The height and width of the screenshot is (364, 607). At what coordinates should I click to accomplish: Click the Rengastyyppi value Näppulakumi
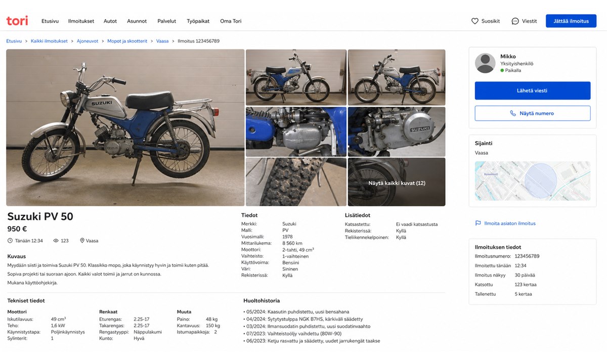tap(148, 332)
